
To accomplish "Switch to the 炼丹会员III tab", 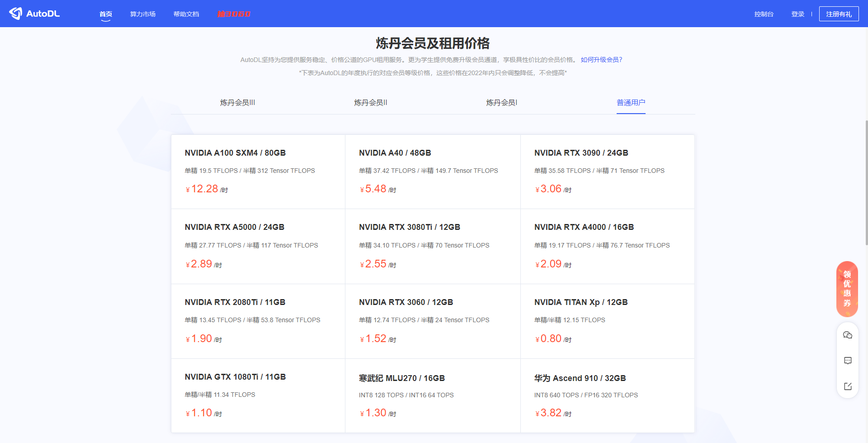I will (x=237, y=103).
